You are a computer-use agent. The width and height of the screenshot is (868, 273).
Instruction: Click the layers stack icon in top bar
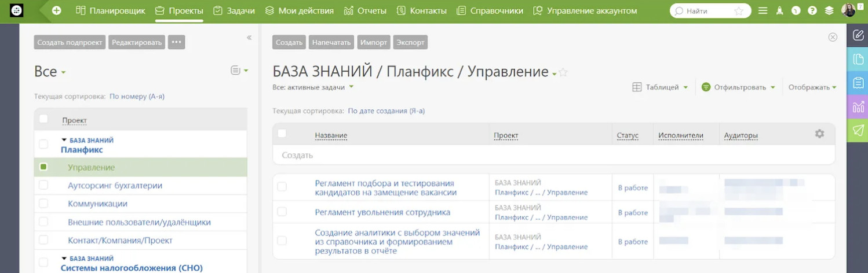click(829, 11)
